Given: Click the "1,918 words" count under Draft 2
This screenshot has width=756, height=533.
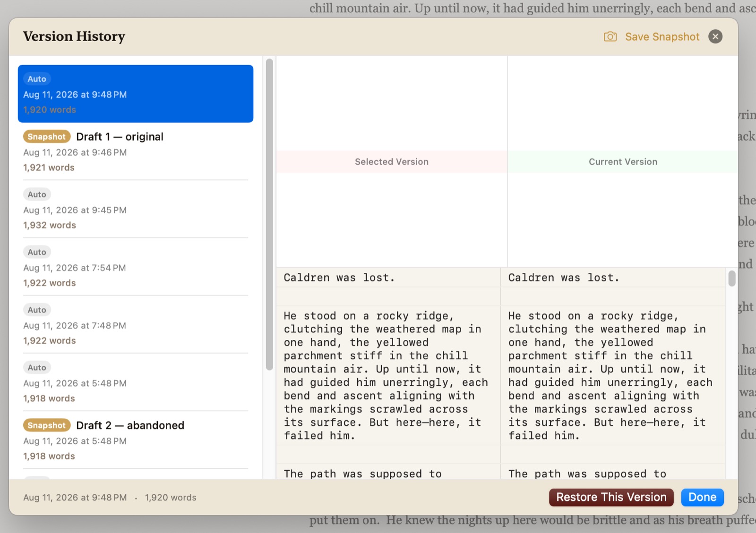Looking at the screenshot, I should pos(49,456).
